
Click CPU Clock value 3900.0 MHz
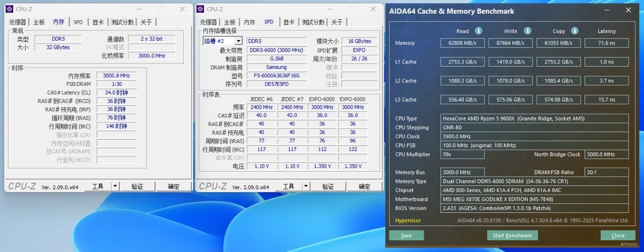tap(535, 136)
